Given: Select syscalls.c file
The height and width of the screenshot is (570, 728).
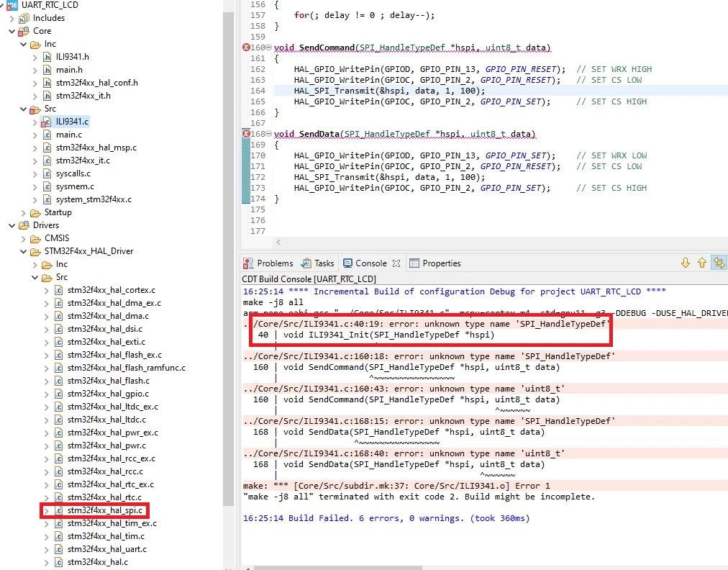Looking at the screenshot, I should click(73, 173).
